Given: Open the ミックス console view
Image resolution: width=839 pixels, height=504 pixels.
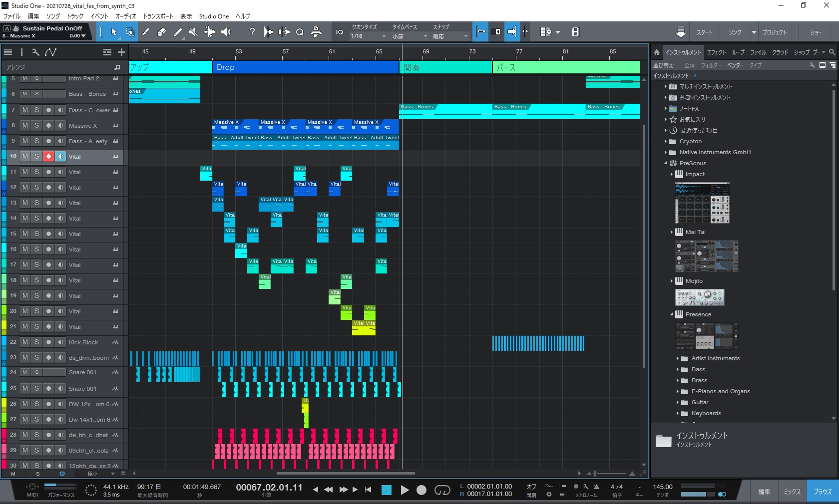Looking at the screenshot, I should [792, 492].
